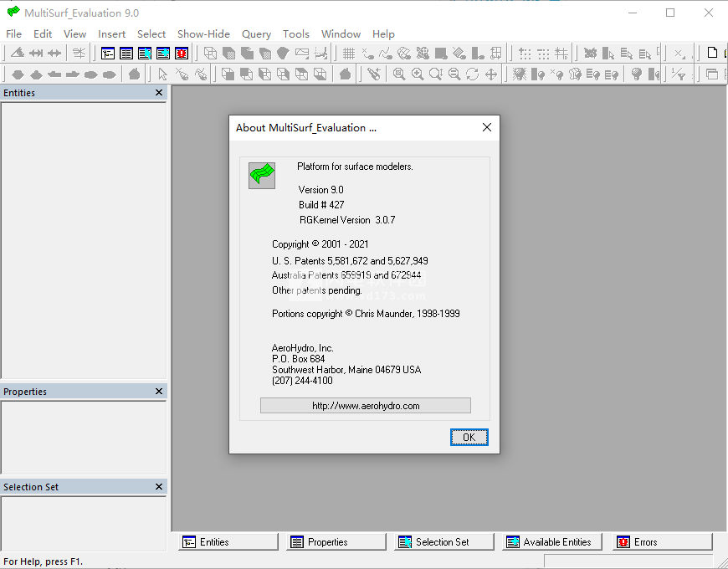Switch to the Entities bottom tab
Image resolution: width=728 pixels, height=569 pixels.
tap(228, 541)
